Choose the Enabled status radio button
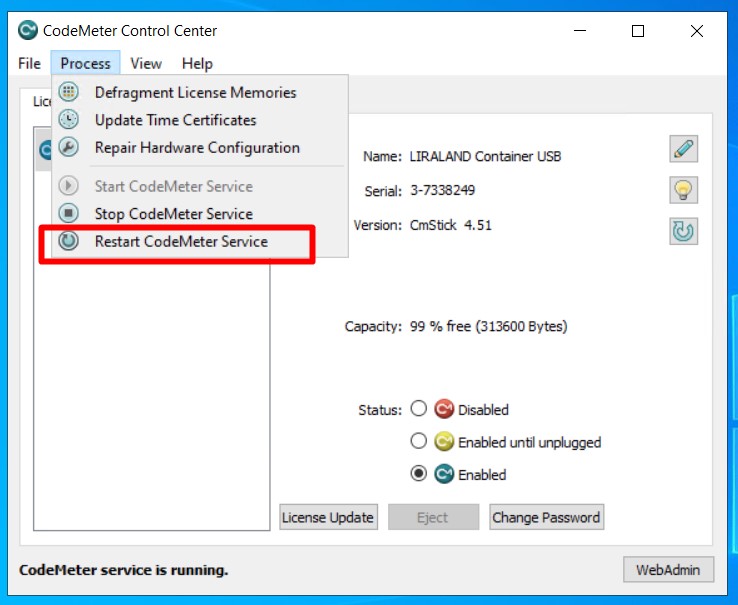 pyautogui.click(x=419, y=474)
